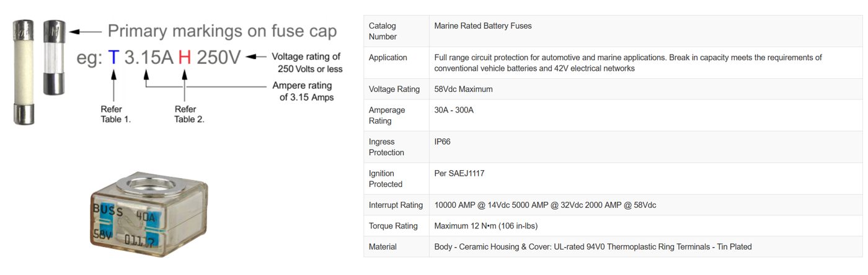Click the '58Vdc Maximum' voltage value
Image resolution: width=868 pixels, height=275 pixels.
tap(464, 89)
